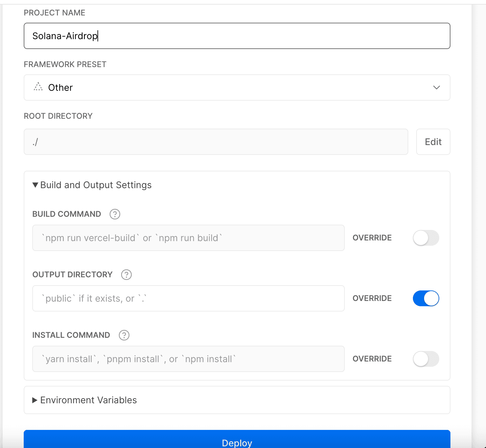The width and height of the screenshot is (486, 448).
Task: Open the Framework Preset dropdown
Action: [x=437, y=87]
